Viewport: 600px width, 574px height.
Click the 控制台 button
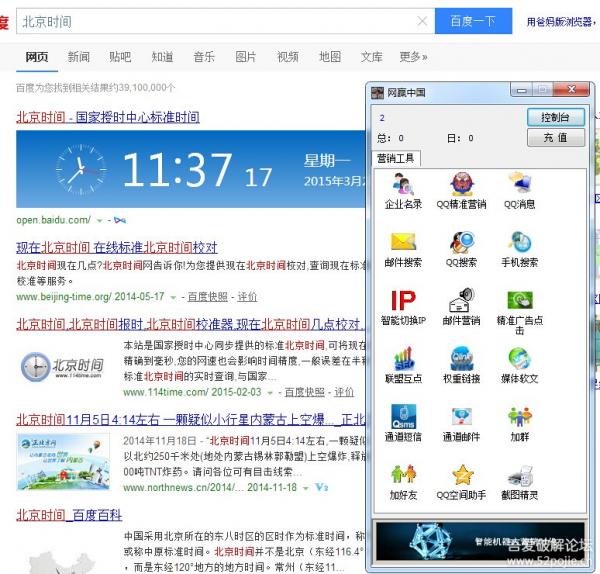(x=556, y=117)
